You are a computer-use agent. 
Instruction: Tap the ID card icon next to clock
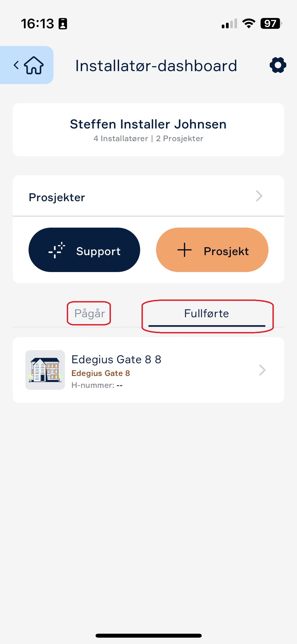[x=63, y=24]
